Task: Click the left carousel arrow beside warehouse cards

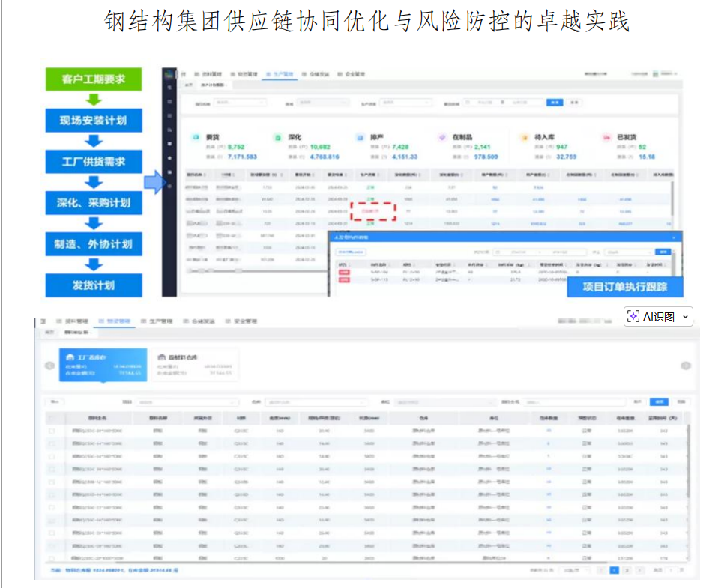Action: click(50, 366)
